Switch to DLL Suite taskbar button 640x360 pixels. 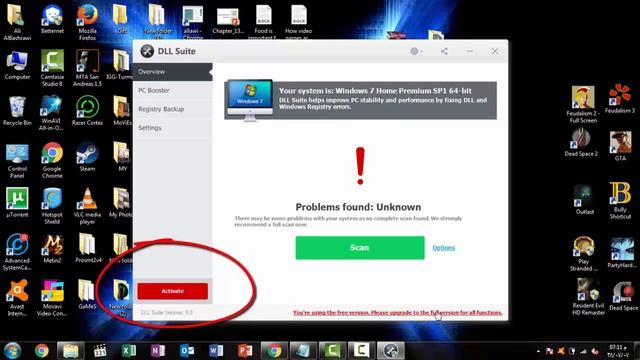click(391, 351)
